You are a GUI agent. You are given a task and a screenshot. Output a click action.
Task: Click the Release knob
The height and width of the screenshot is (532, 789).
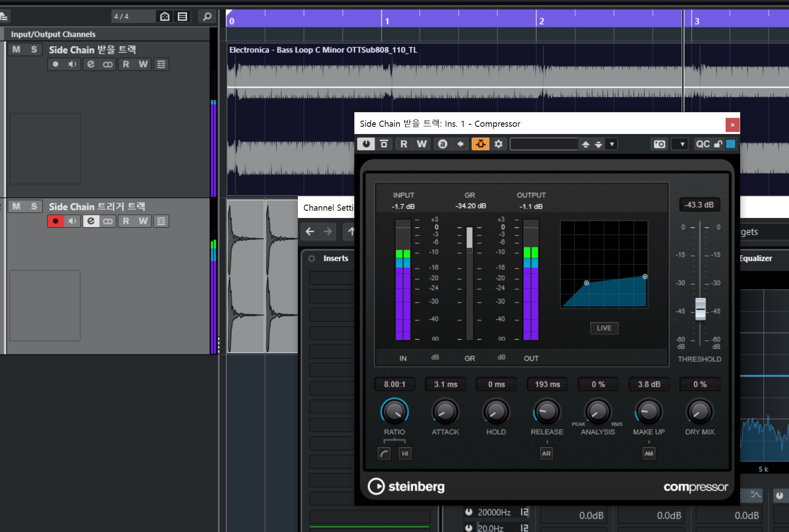click(x=547, y=412)
